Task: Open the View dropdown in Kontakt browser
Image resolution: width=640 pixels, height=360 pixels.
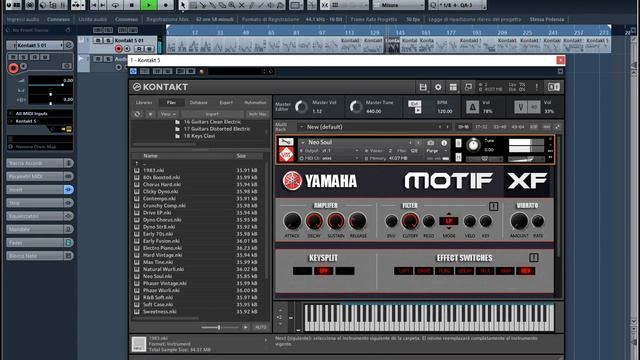Action: click(168, 114)
